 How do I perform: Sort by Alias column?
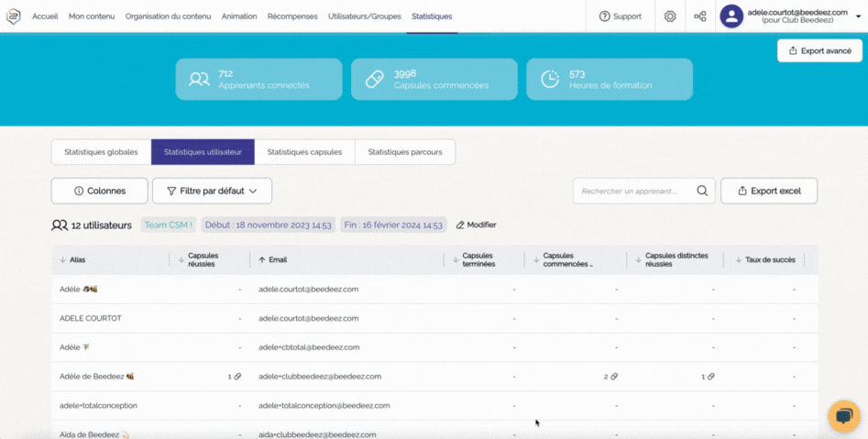77,260
